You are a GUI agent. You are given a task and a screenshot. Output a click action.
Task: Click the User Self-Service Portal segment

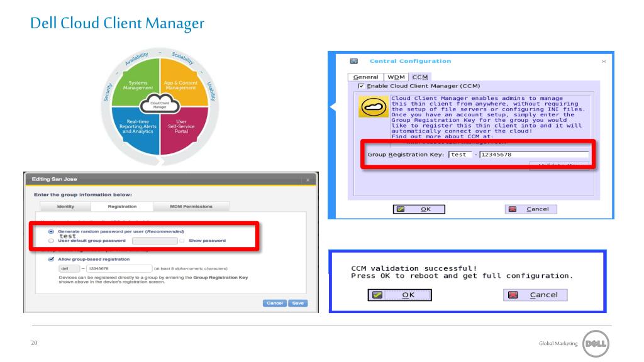coord(182,127)
